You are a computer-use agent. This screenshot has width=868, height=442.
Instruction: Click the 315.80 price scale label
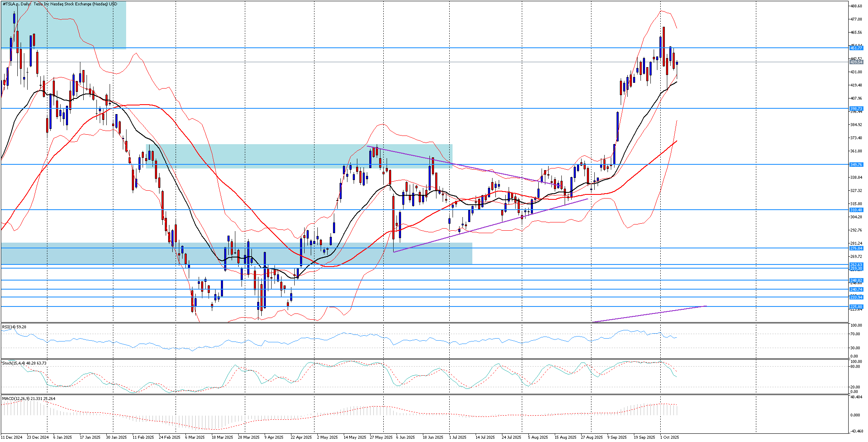coord(856,204)
